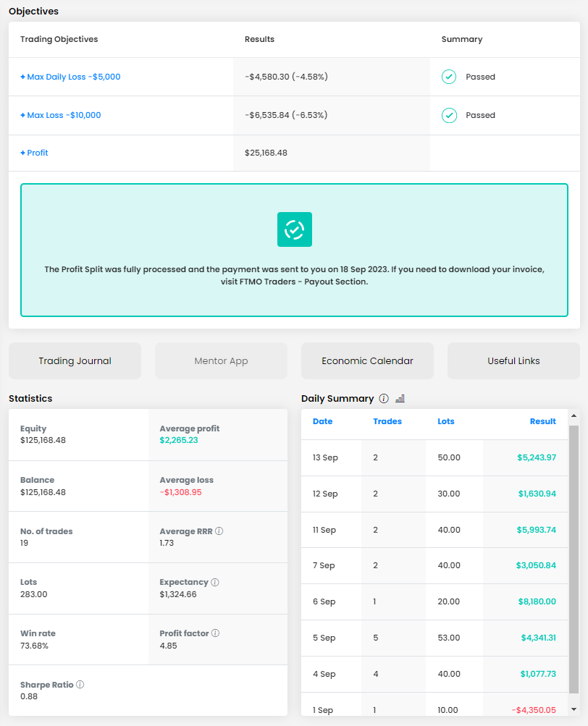Click the Profit factor 4.85 value
This screenshot has width=588, height=726.
pyautogui.click(x=168, y=646)
